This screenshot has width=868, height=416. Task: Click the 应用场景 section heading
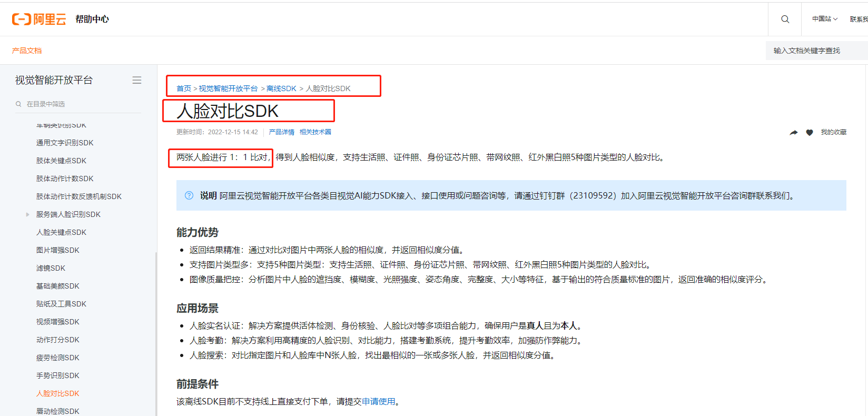(198, 308)
